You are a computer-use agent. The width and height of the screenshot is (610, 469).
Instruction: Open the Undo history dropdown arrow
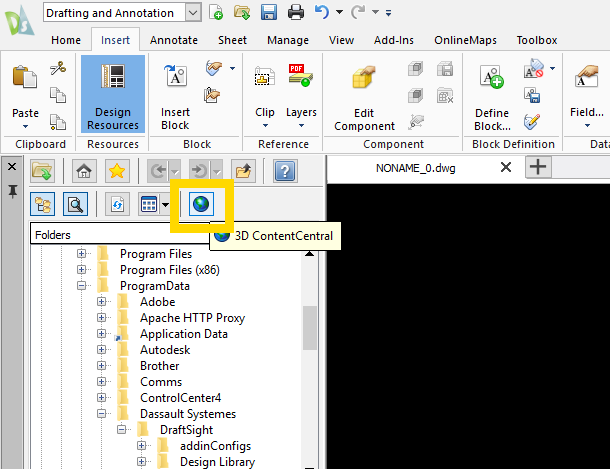[339, 12]
